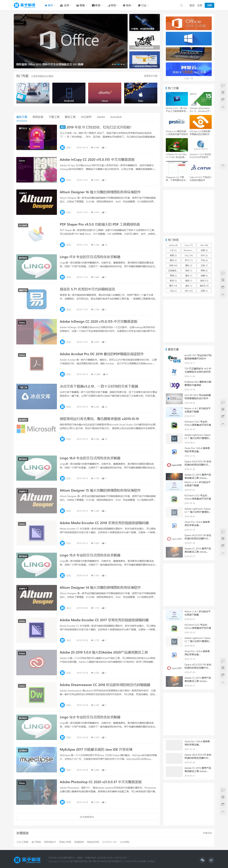Switch to the 系统安装 tab

tap(38, 117)
